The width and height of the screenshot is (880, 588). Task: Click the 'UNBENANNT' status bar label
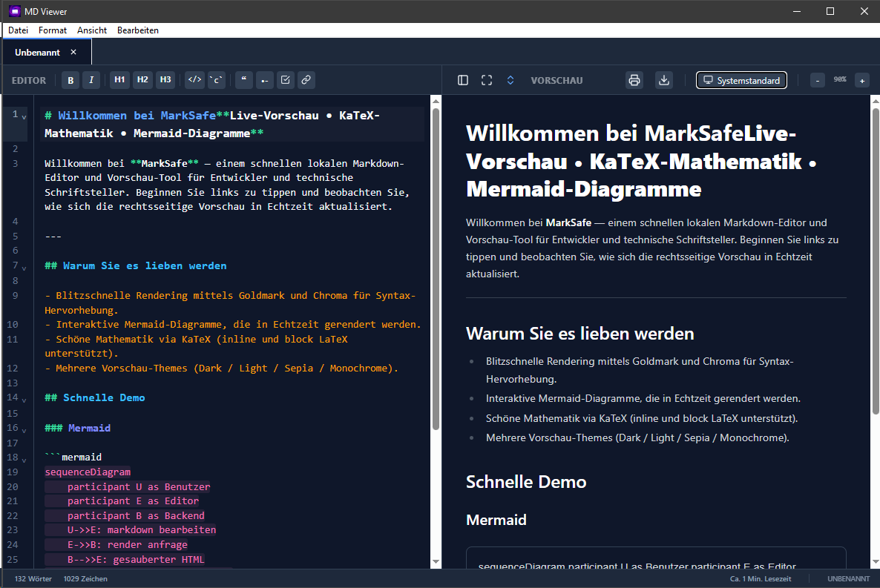(848, 578)
